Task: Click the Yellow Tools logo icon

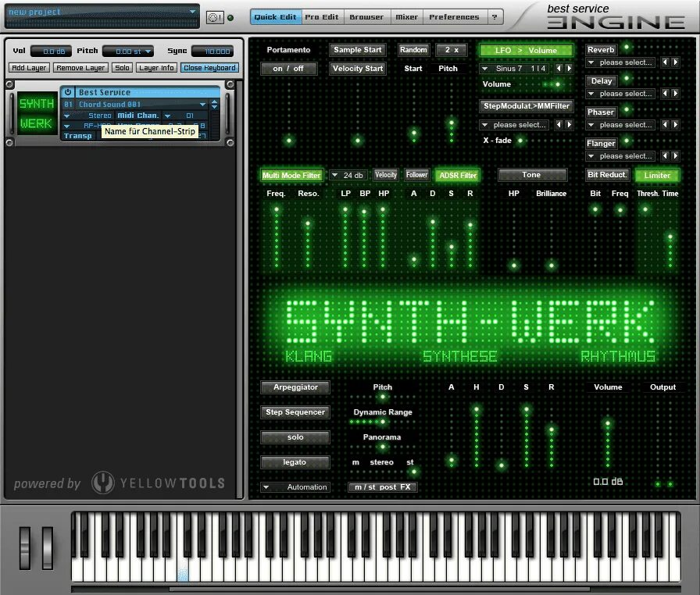Action: (103, 483)
